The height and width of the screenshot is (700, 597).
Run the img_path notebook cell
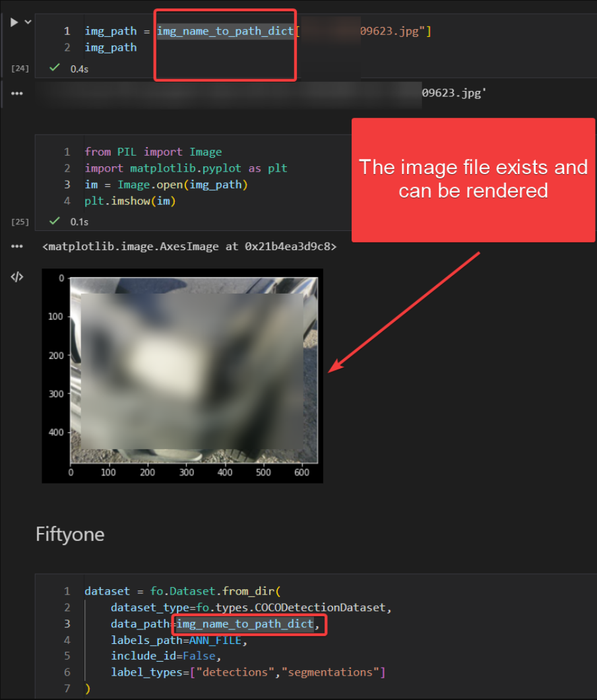13,21
